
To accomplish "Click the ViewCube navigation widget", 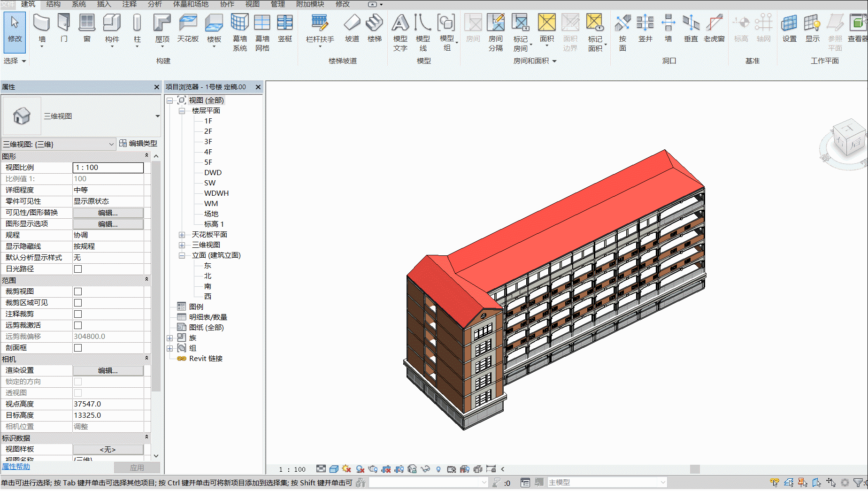I will [x=848, y=140].
